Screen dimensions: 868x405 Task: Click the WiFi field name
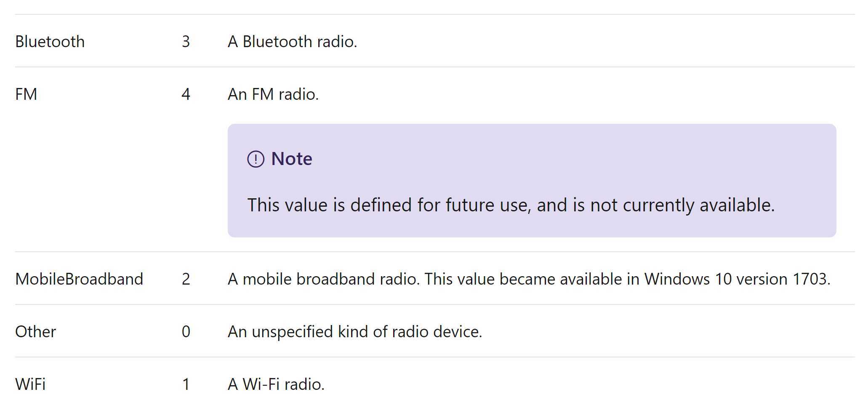(30, 384)
